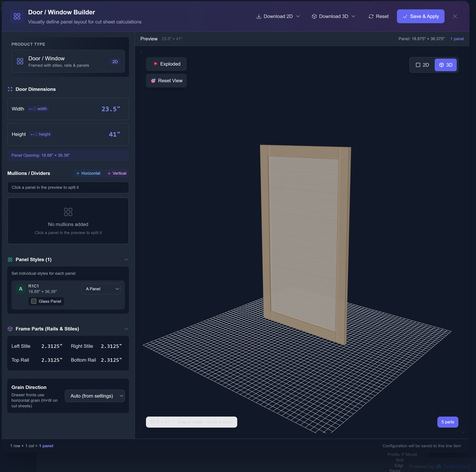Enable the Glass Panel checkbox
476x472 pixels.
(x=34, y=301)
